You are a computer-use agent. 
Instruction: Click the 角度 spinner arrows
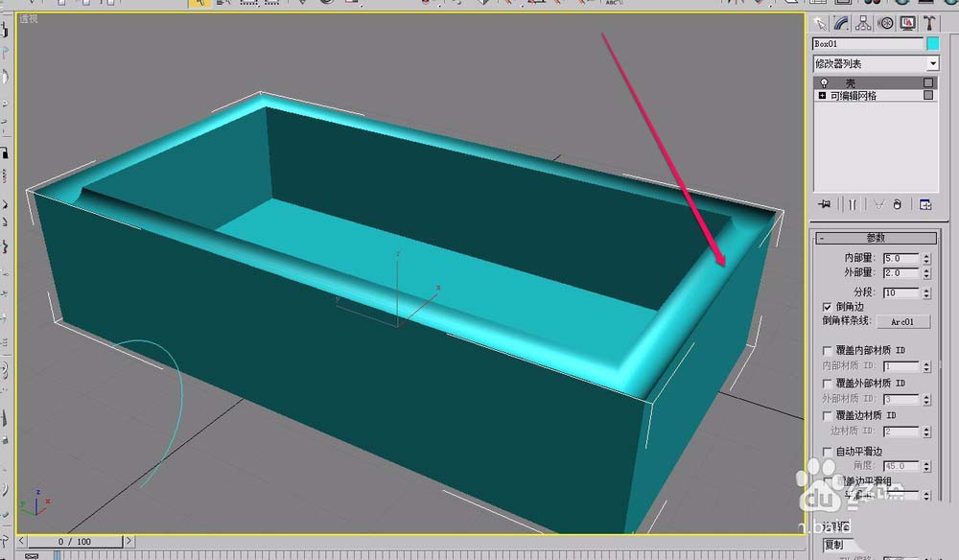[926, 466]
